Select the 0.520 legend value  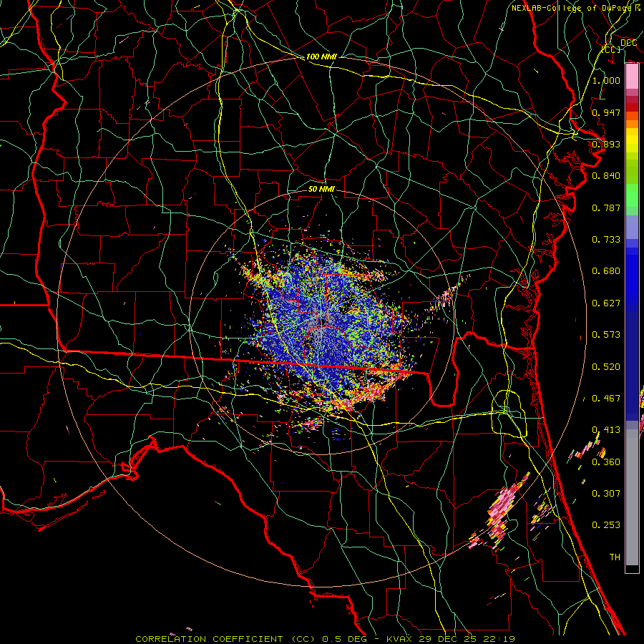606,366
